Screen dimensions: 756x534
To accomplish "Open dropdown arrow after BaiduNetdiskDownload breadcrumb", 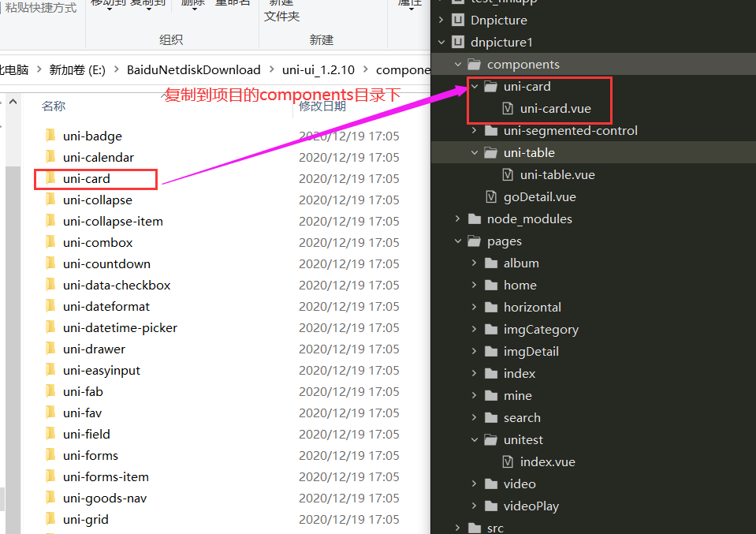I will pyautogui.click(x=271, y=69).
